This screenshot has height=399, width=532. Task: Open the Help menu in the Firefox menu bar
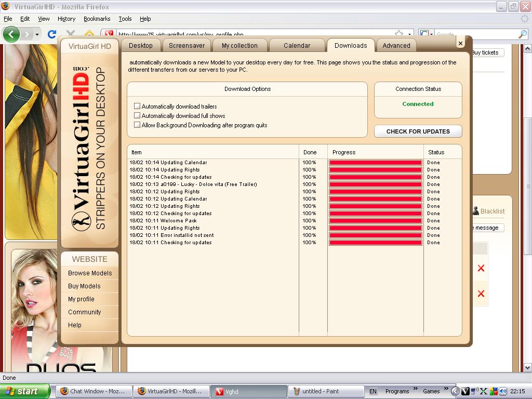(145, 19)
